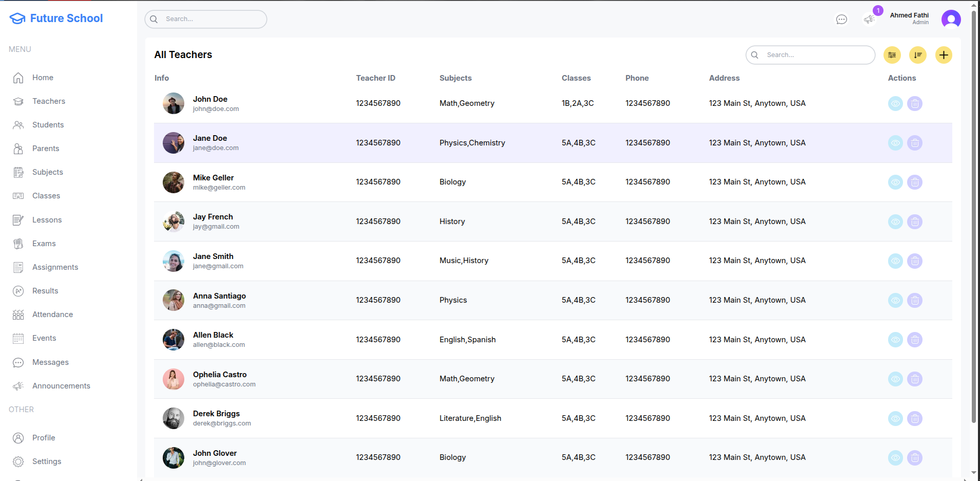980x481 pixels.
Task: View Allen Black's record via eye icon
Action: [895, 340]
